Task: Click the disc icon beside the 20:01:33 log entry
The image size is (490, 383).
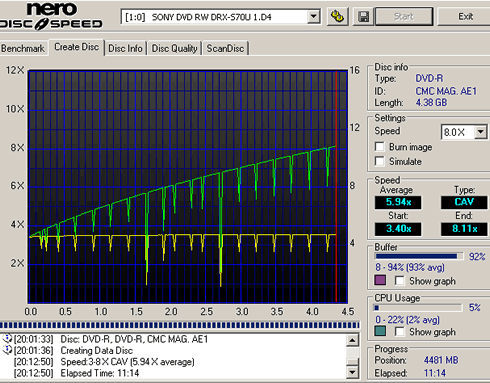Action: click(x=7, y=339)
